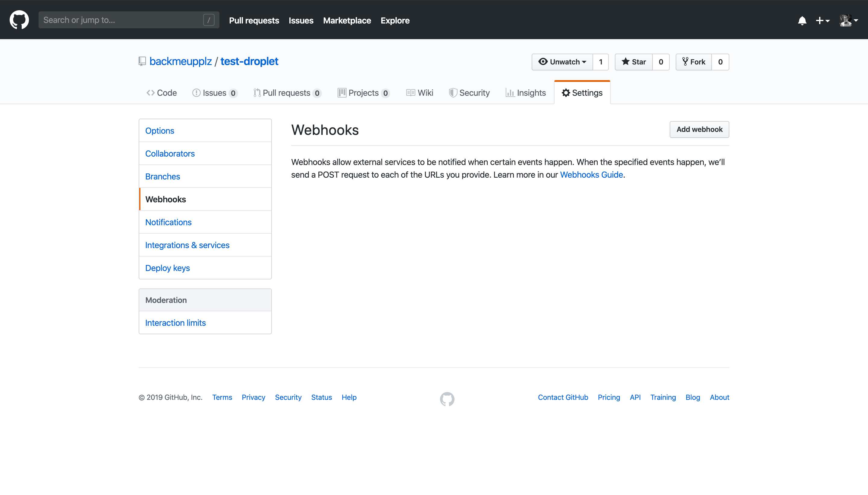Open Issues in the top header

point(301,20)
